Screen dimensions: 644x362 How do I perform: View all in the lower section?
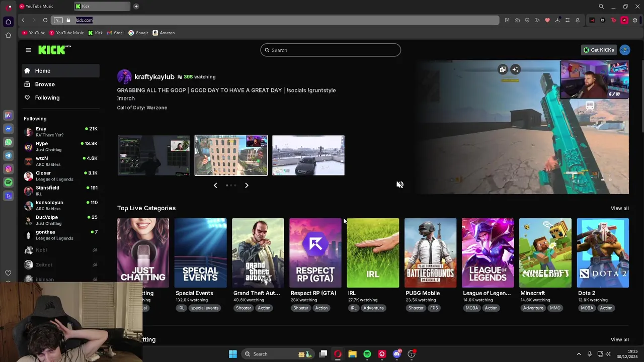(x=619, y=340)
